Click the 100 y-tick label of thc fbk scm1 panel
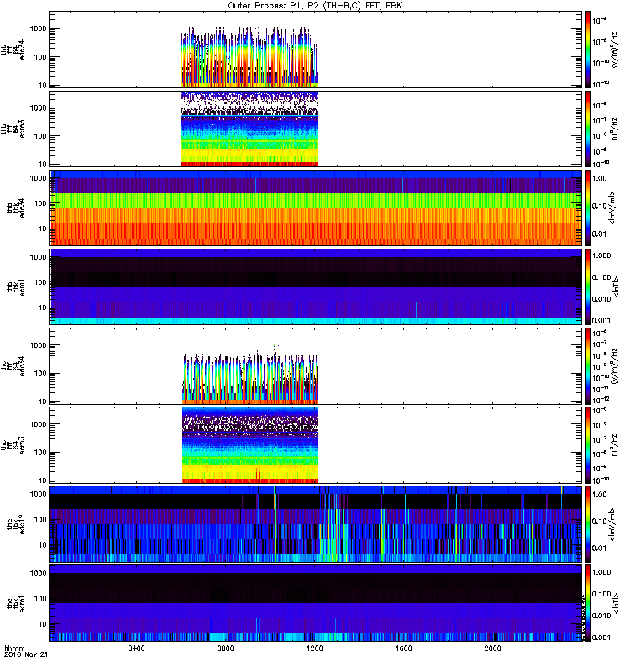 click(x=39, y=599)
